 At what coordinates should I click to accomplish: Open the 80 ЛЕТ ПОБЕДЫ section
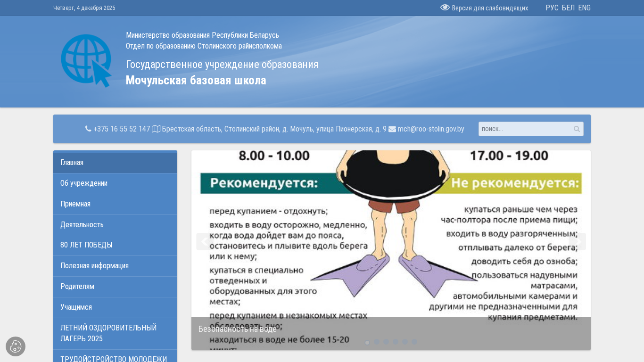coord(115,245)
